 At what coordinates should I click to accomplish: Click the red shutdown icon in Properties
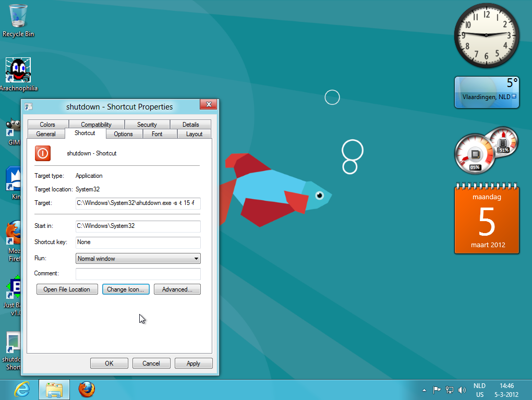point(43,153)
